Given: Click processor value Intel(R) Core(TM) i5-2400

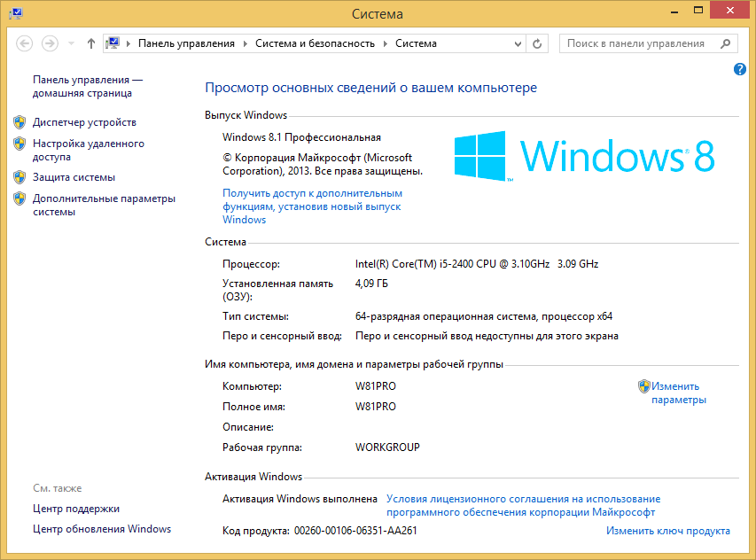Looking at the screenshot, I should [476, 264].
